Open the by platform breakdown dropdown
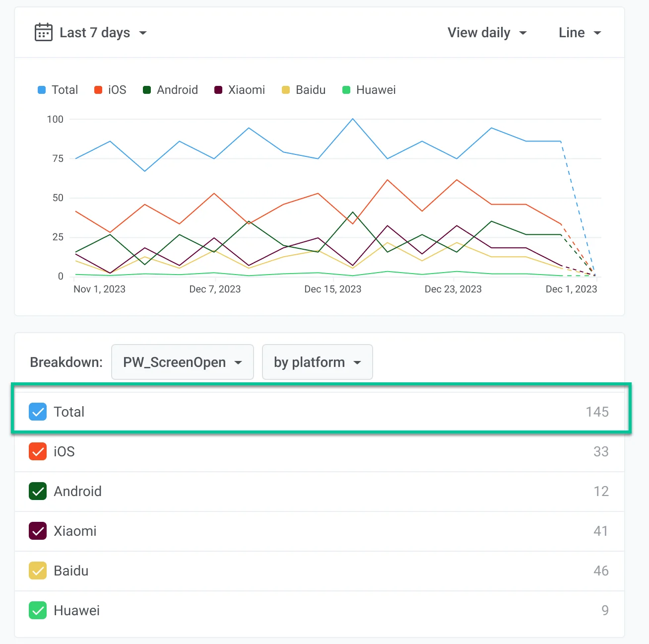 [x=317, y=362]
